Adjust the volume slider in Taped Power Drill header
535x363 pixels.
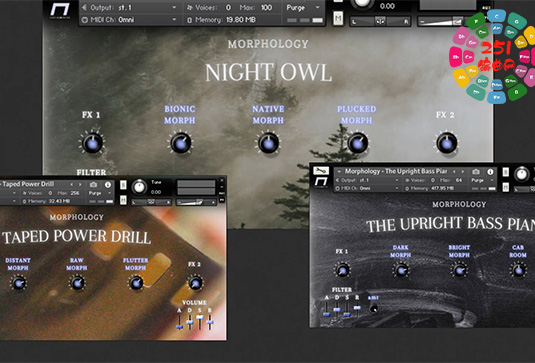(x=197, y=202)
